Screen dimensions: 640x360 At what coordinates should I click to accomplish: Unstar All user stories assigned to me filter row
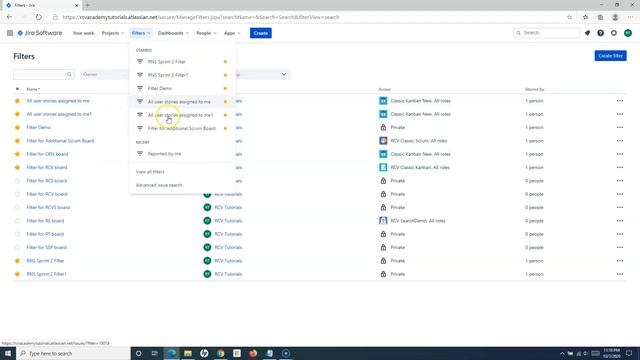[x=17, y=101]
